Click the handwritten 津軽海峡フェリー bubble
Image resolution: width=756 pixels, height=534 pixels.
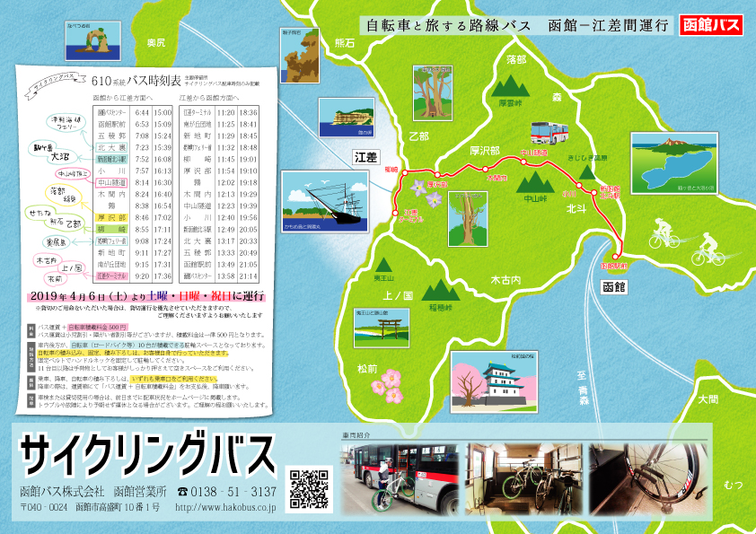66,122
